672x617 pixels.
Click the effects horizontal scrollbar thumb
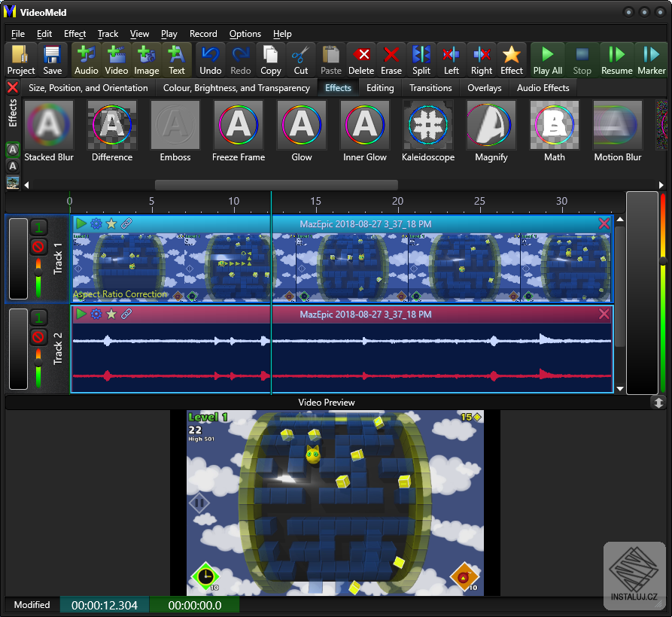coord(276,185)
